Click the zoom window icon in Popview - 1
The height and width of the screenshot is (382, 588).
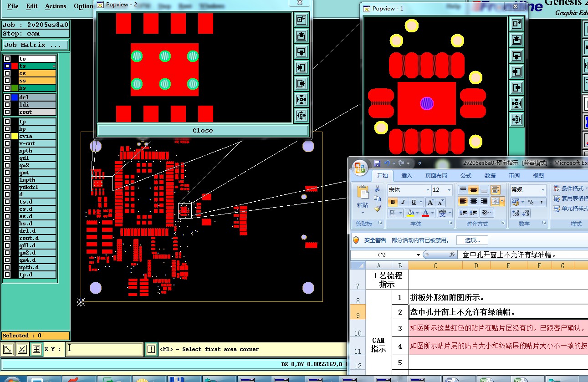pos(516,24)
